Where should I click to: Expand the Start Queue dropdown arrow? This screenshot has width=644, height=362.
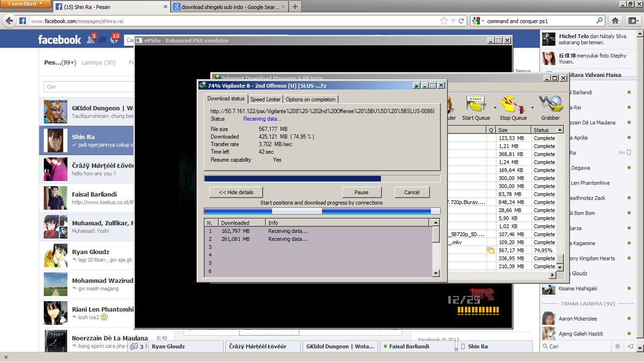tap(495, 108)
